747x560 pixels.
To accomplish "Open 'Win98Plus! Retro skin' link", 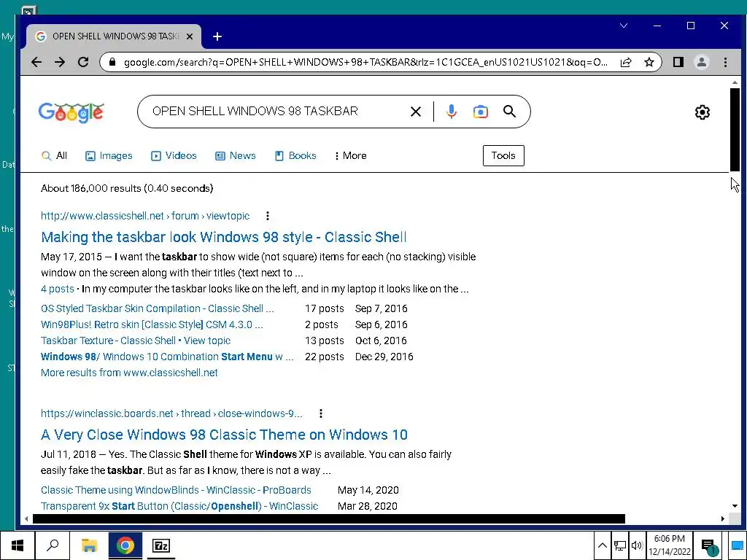I will pyautogui.click(x=152, y=324).
